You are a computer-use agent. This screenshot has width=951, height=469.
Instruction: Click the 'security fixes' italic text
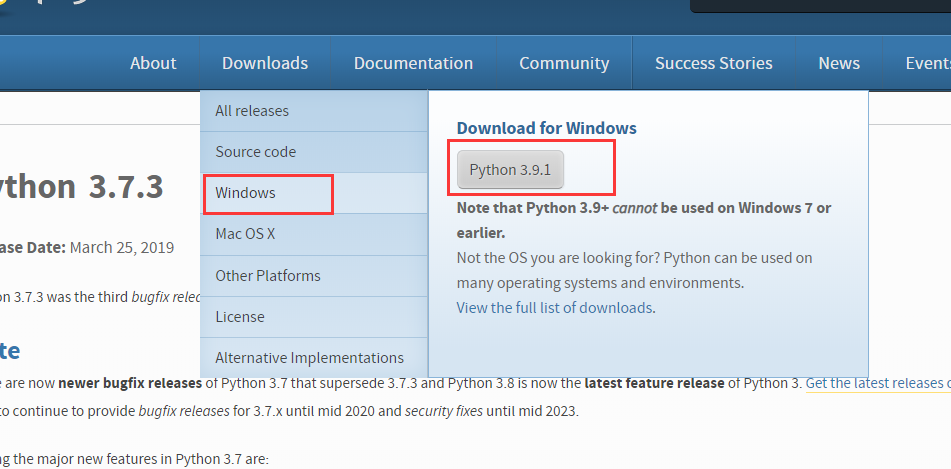[444, 411]
